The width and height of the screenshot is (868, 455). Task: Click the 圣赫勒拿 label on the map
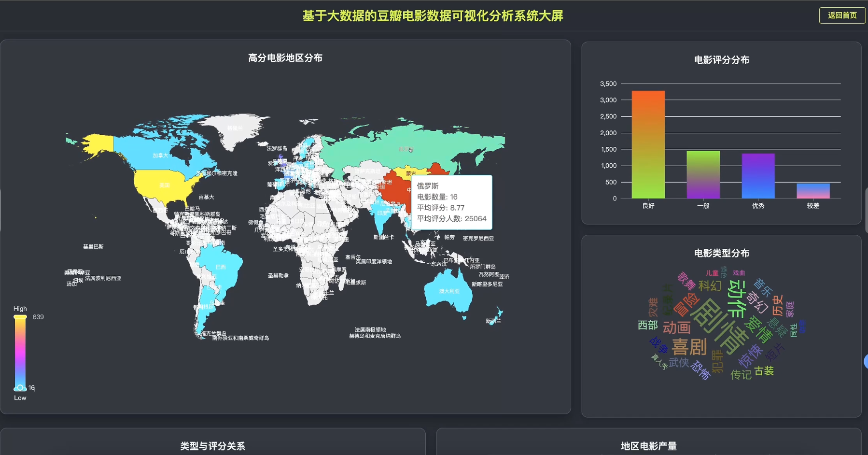[278, 275]
